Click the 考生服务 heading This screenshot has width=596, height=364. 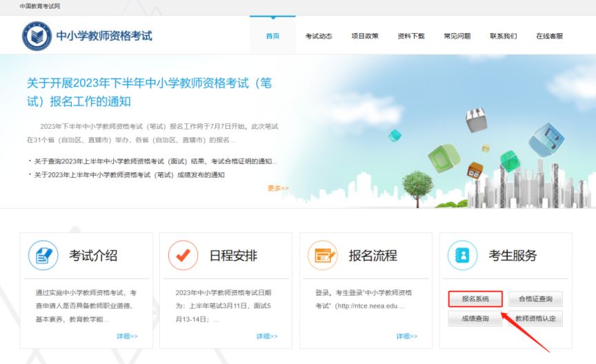point(513,255)
